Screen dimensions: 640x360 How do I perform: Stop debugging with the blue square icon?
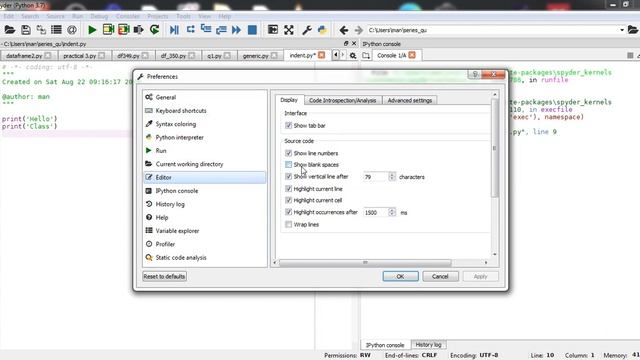252,30
